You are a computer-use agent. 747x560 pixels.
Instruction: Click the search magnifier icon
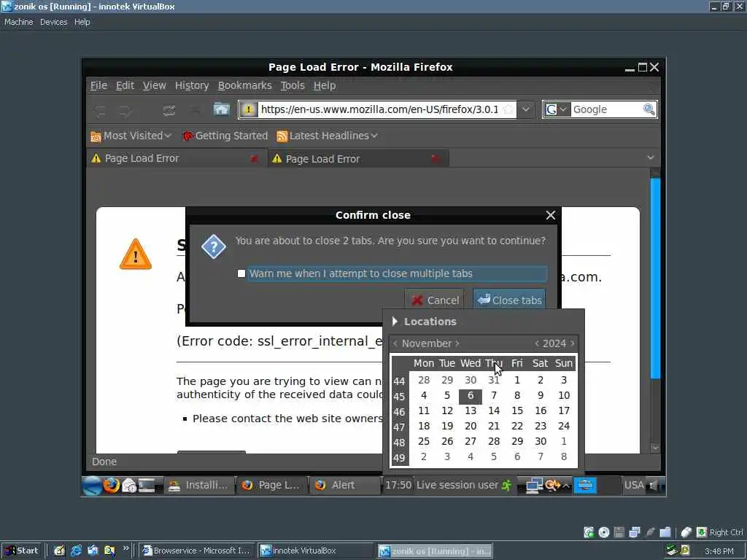coord(649,109)
